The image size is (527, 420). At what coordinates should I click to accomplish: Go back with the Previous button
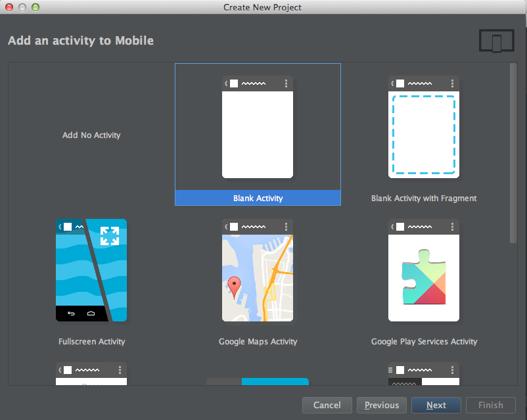(382, 405)
